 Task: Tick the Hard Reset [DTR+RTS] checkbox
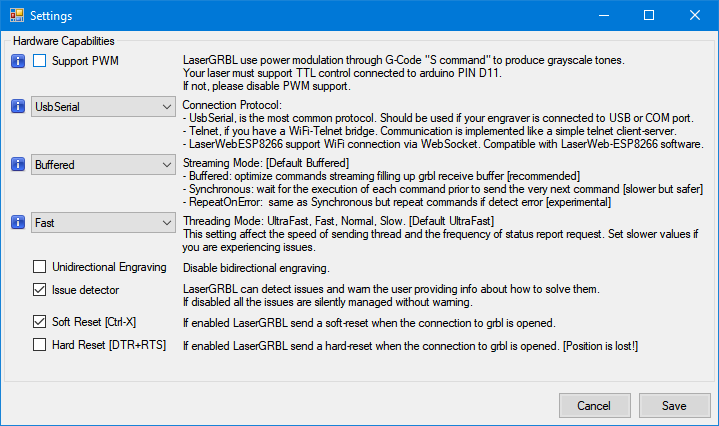click(40, 345)
